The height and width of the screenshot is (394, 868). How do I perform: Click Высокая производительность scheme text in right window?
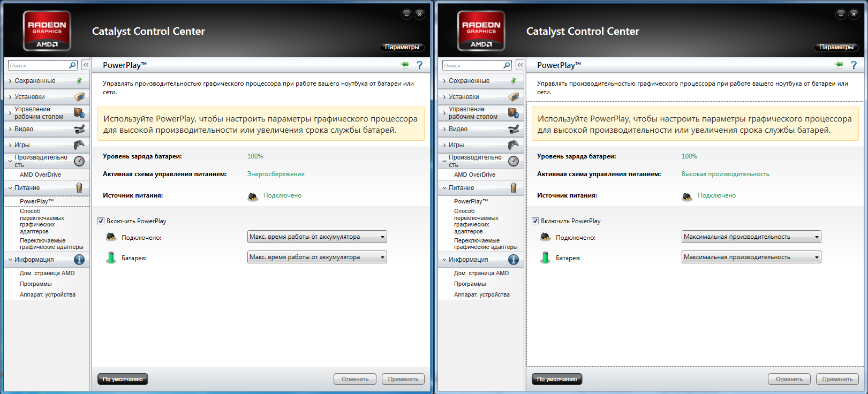pos(726,174)
